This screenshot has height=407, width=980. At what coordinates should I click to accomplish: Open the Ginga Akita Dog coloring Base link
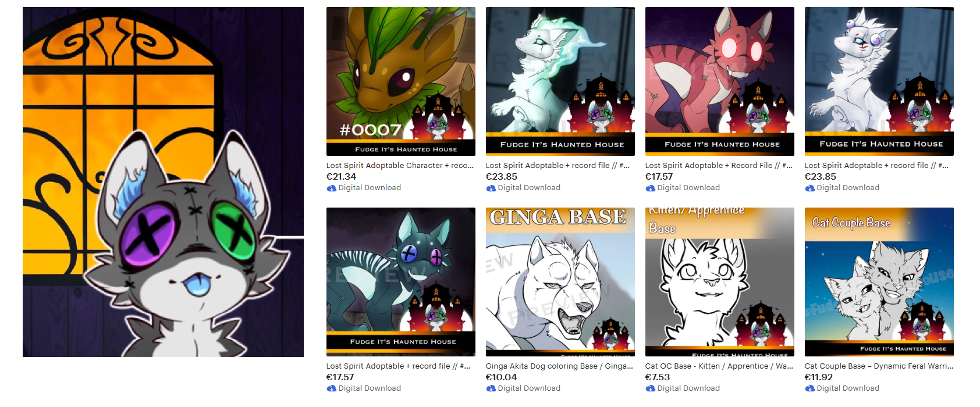559,366
